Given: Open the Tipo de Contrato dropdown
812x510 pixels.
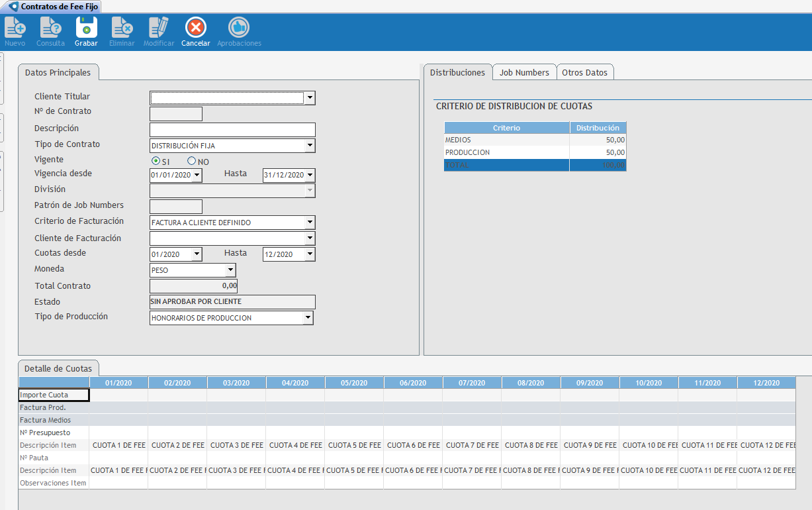Looking at the screenshot, I should 310,146.
